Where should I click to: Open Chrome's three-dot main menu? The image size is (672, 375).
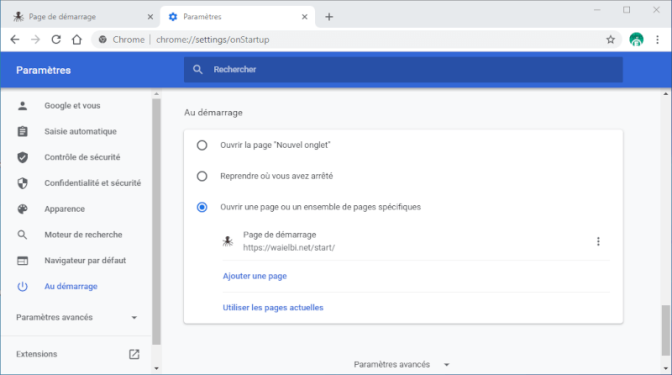click(657, 40)
